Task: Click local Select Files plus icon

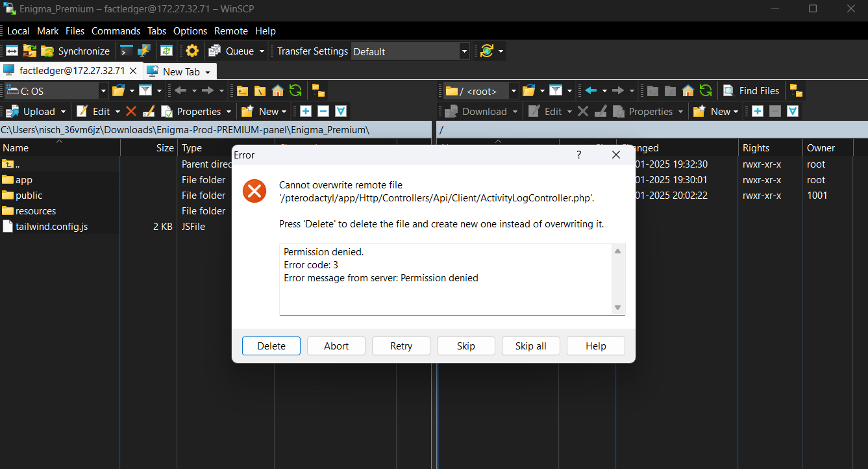Action: pyautogui.click(x=305, y=111)
